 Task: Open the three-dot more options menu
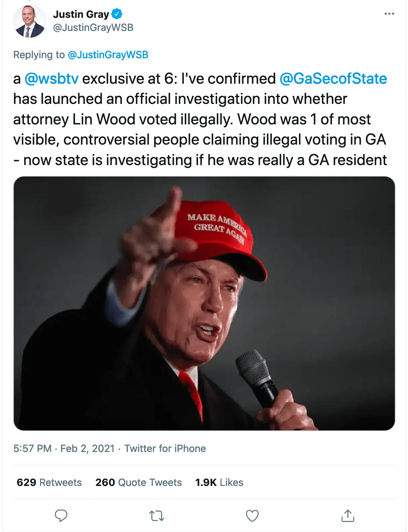pos(389,14)
